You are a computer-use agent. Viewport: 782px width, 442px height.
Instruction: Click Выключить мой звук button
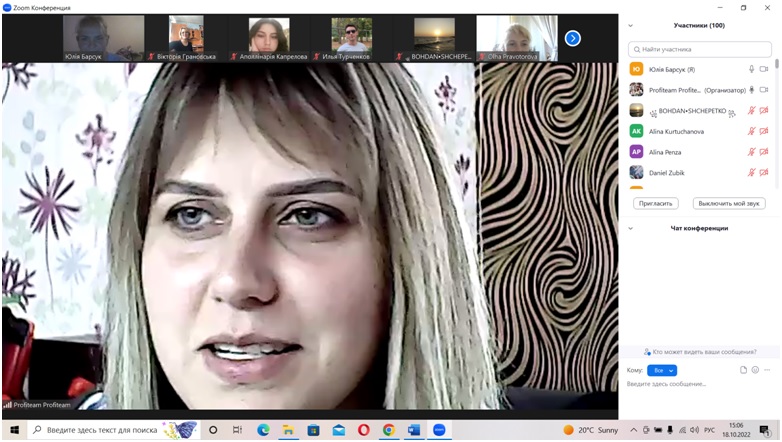[x=729, y=204]
